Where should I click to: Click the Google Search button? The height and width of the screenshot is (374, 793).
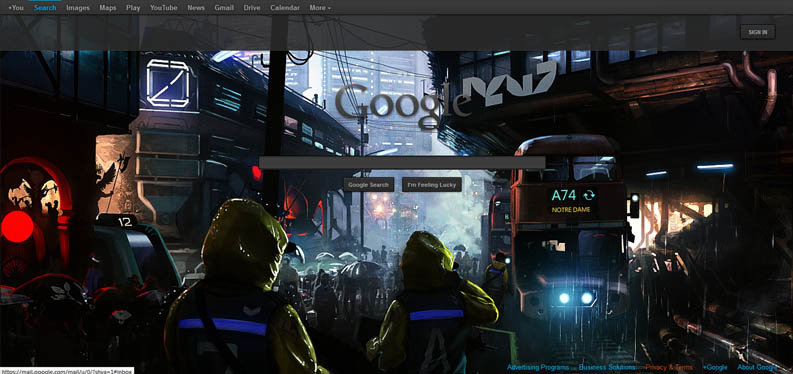point(368,185)
